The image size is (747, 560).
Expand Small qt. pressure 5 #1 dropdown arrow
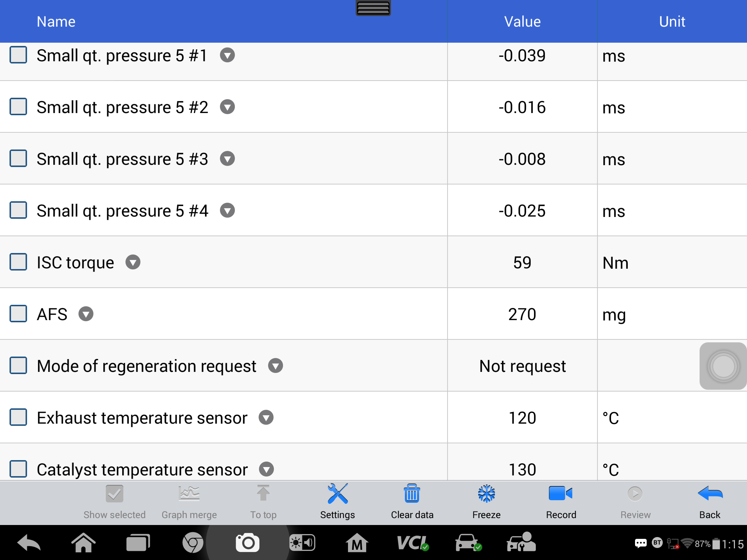coord(227,55)
